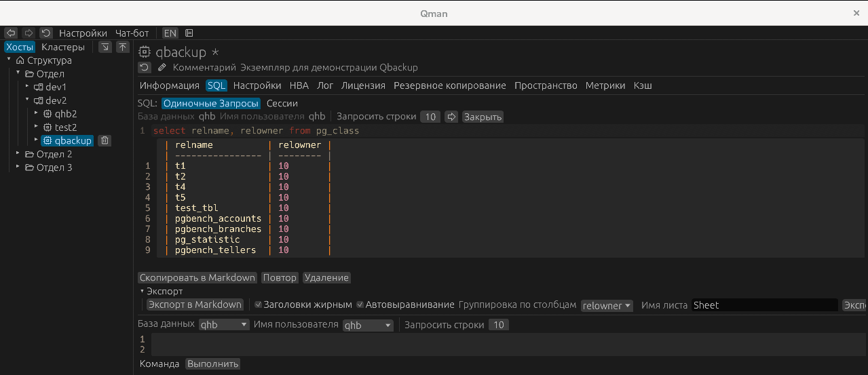This screenshot has width=868, height=375.
Task: Click the reload icon in the top toolbar
Action: click(45, 33)
